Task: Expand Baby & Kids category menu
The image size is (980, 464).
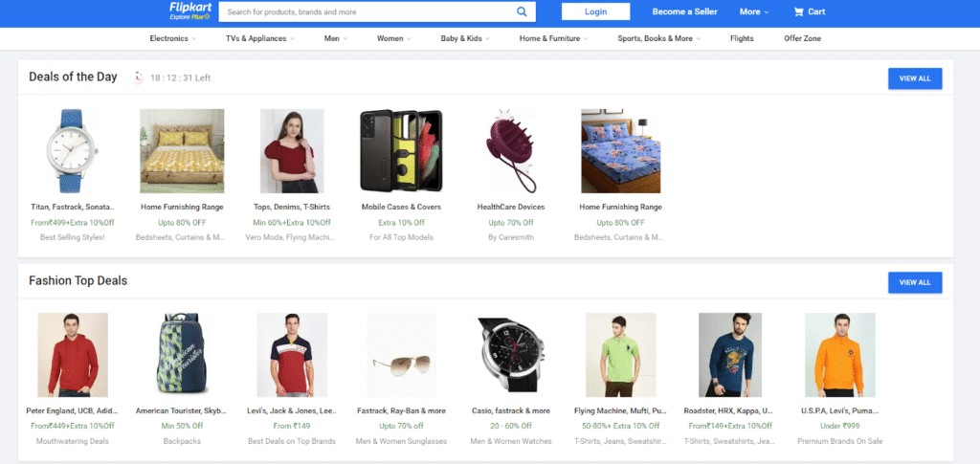Action: pos(465,38)
